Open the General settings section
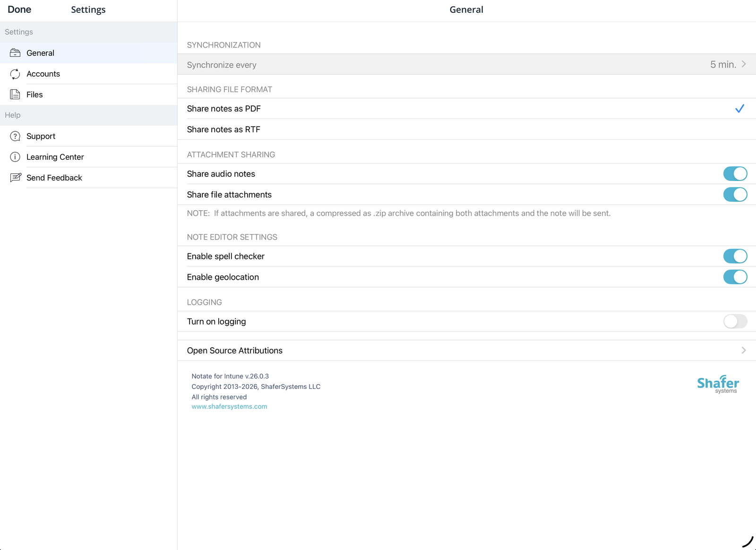Viewport: 756px width, 550px height. tap(88, 53)
